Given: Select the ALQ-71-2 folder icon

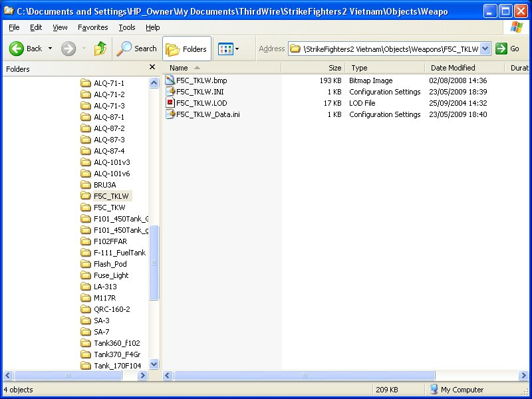Looking at the screenshot, I should (86, 94).
